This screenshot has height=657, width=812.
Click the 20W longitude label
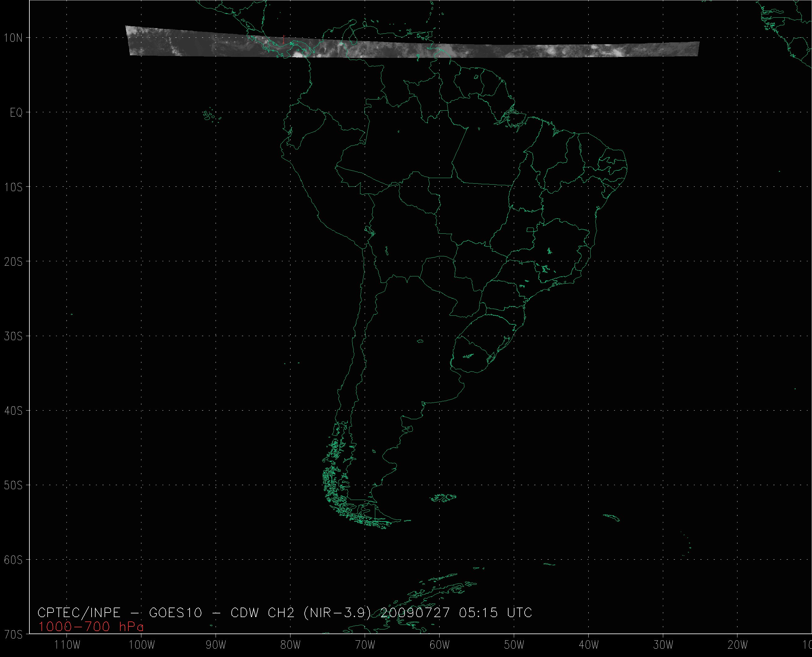(738, 645)
